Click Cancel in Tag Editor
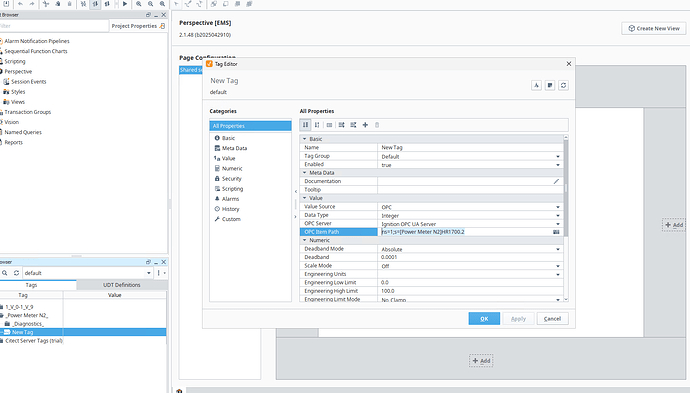690x393 pixels. (x=552, y=319)
